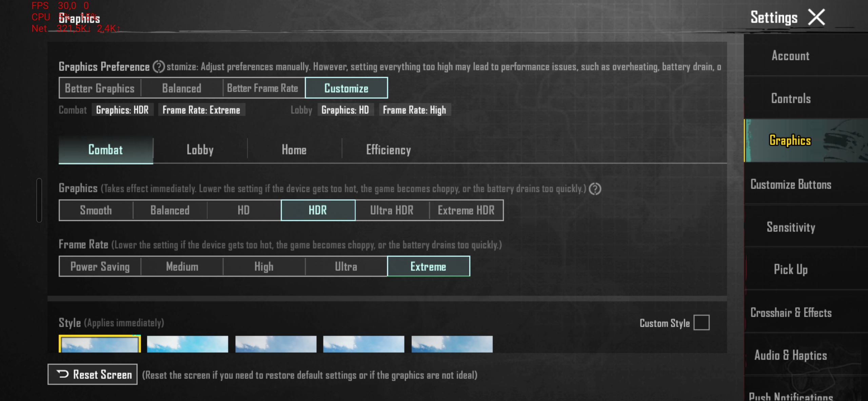
Task: Select Balanced graphics preference
Action: coord(182,88)
